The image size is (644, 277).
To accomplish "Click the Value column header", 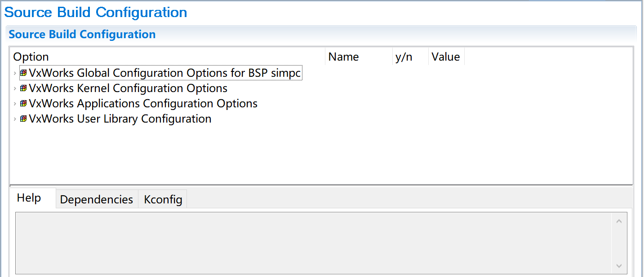I will click(x=446, y=57).
